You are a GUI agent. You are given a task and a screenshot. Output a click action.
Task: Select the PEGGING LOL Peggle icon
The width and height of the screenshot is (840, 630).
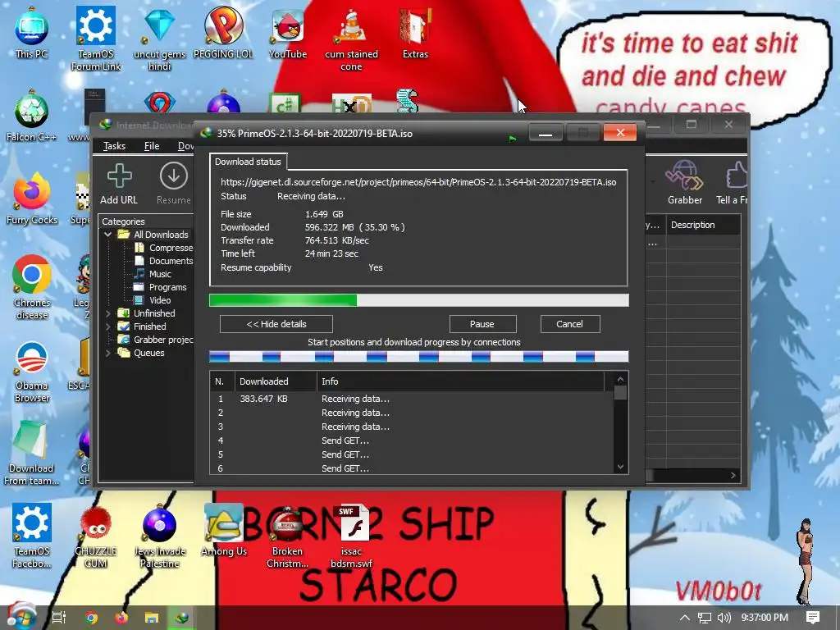pos(223,25)
